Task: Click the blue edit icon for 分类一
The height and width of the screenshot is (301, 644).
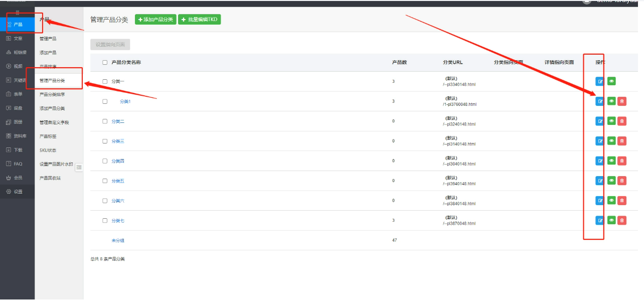Action: click(x=600, y=81)
